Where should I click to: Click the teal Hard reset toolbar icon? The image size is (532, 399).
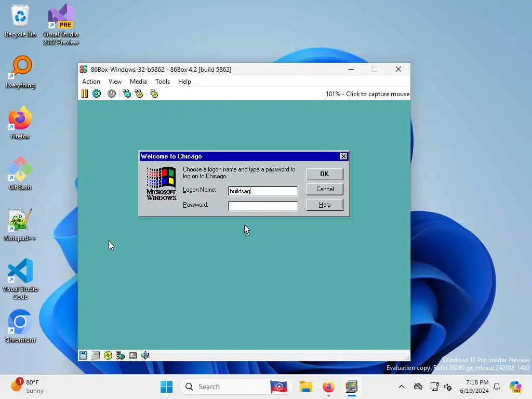tap(97, 94)
